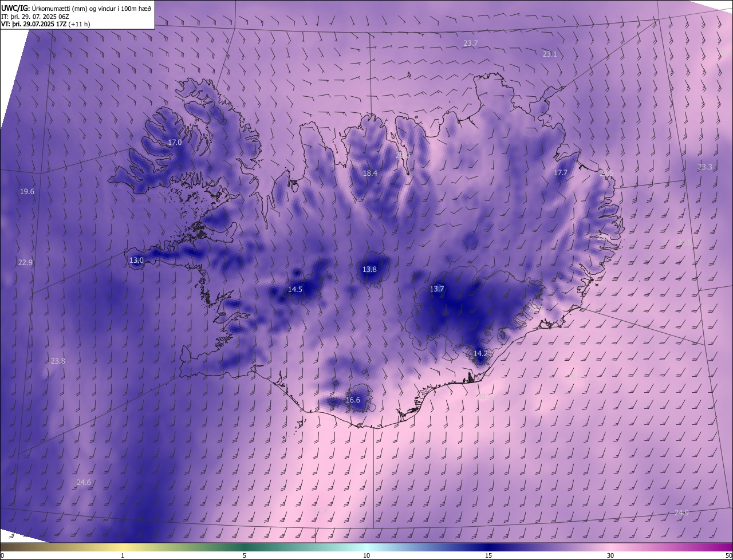The height and width of the screenshot is (560, 733).
Task: Click the colour scale tick labelled 50
Action: pos(728,555)
